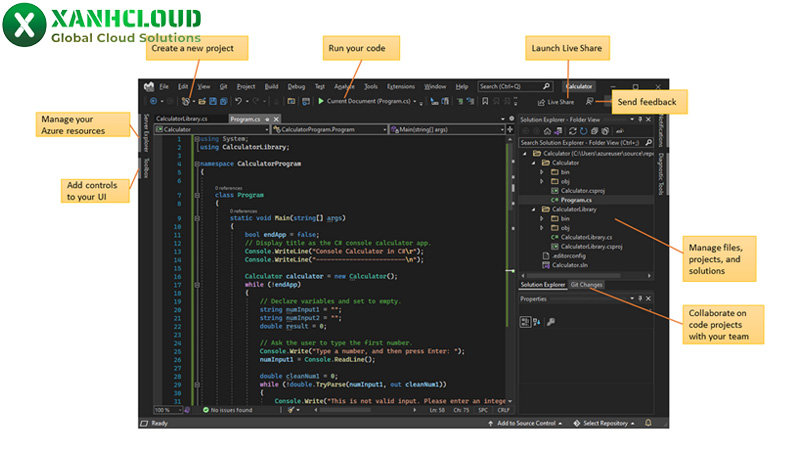Click the Property Pages wrench icon
The image size is (800, 451).
551,322
